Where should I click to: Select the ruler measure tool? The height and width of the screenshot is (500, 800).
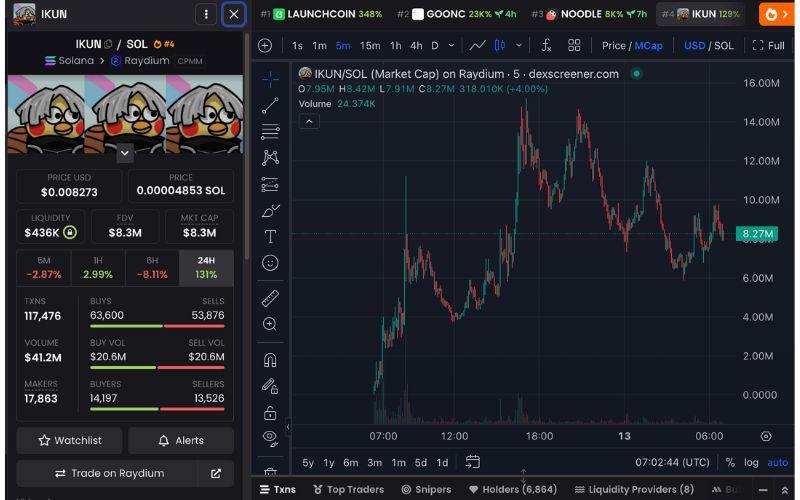tap(270, 298)
